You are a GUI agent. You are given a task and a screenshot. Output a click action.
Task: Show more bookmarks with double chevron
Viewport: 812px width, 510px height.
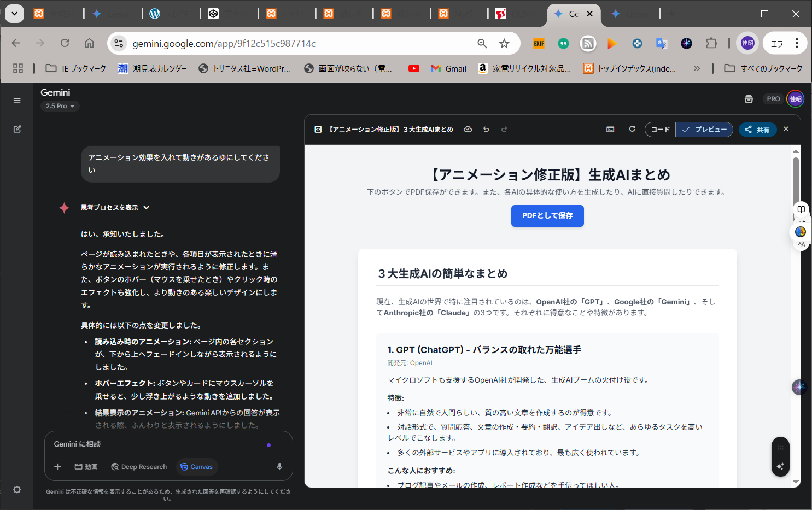696,68
